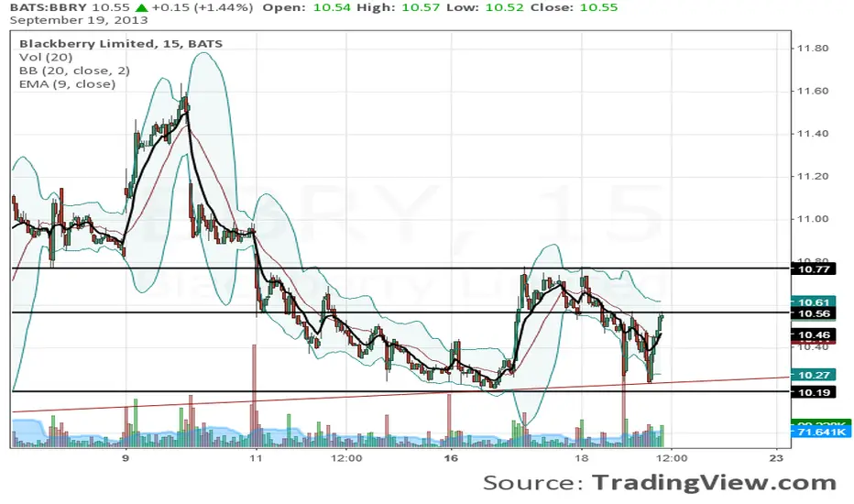Click the 10.19 horizontal line price label
This screenshot has width=854, height=504.
click(814, 392)
